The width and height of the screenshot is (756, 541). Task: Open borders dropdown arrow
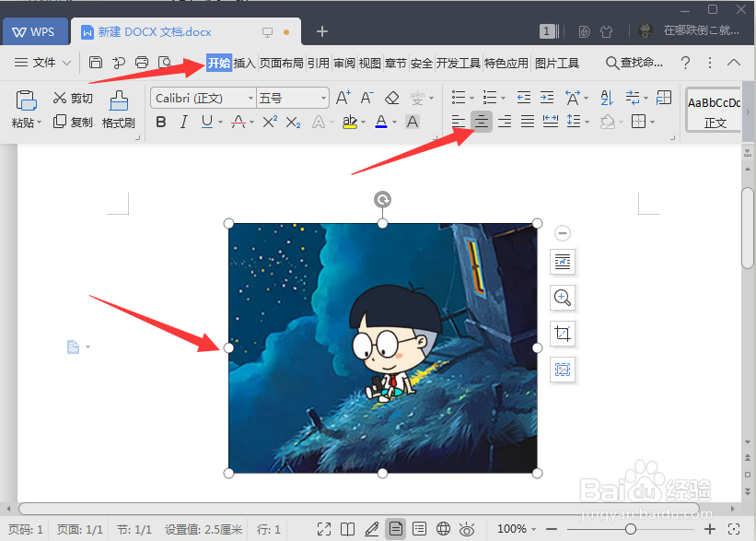pyautogui.click(x=652, y=122)
